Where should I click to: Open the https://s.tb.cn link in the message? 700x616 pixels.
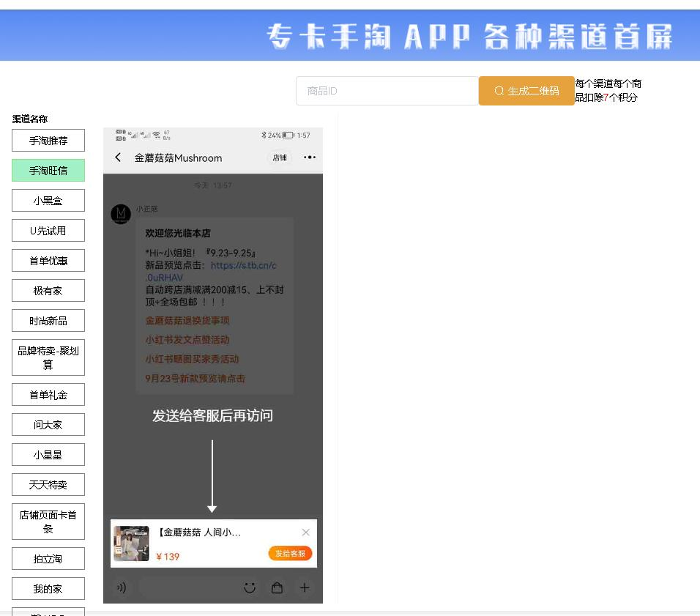[211, 271]
